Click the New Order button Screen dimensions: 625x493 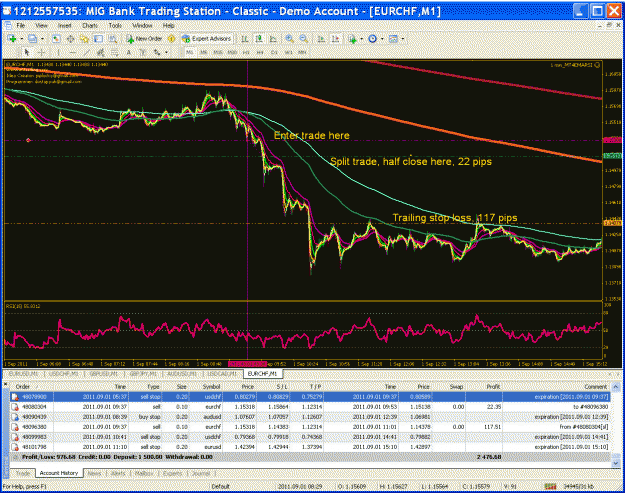click(144, 39)
